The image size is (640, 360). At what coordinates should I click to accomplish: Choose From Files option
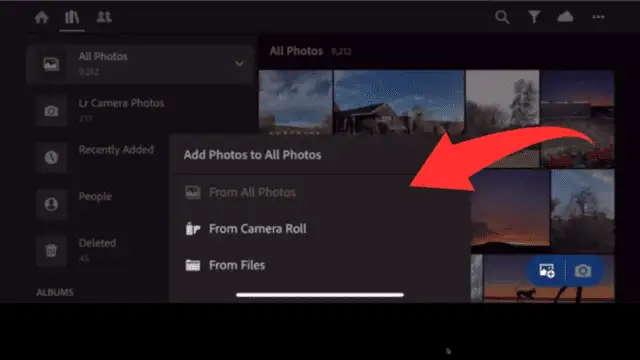(320, 265)
